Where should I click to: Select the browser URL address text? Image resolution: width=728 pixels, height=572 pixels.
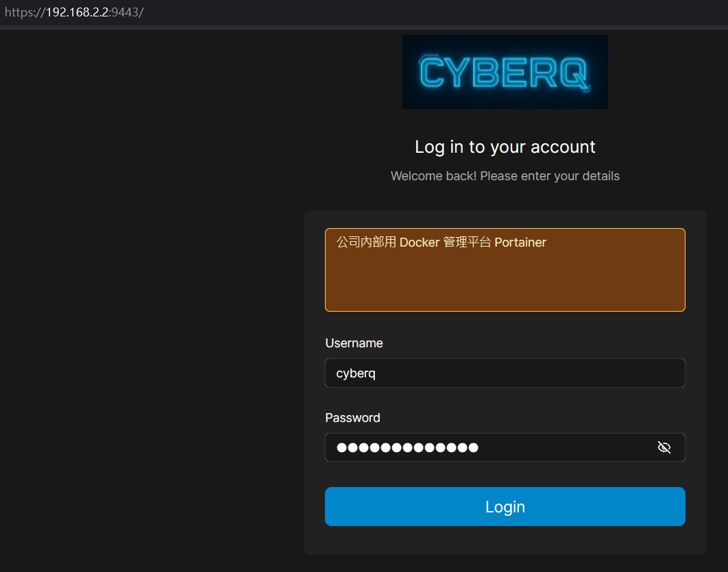[74, 12]
